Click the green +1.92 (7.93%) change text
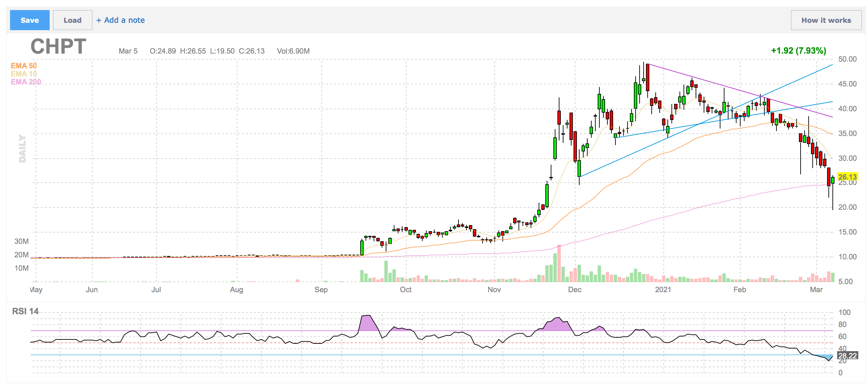868x386 pixels. click(798, 51)
